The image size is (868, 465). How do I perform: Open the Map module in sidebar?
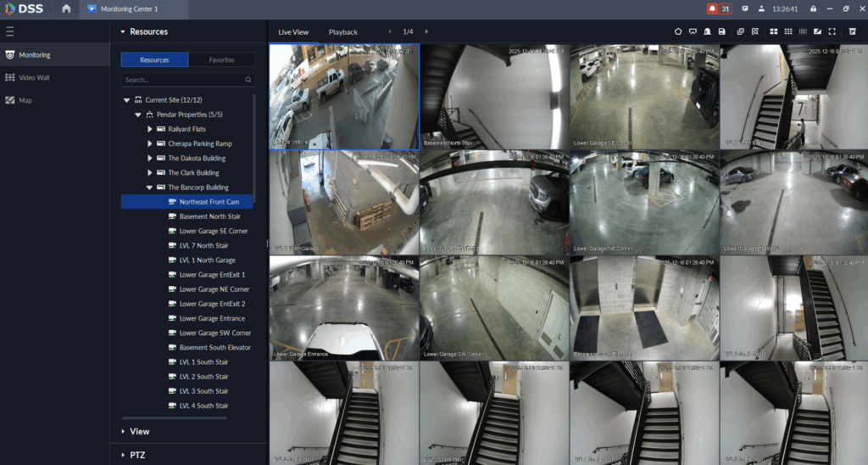coord(25,100)
